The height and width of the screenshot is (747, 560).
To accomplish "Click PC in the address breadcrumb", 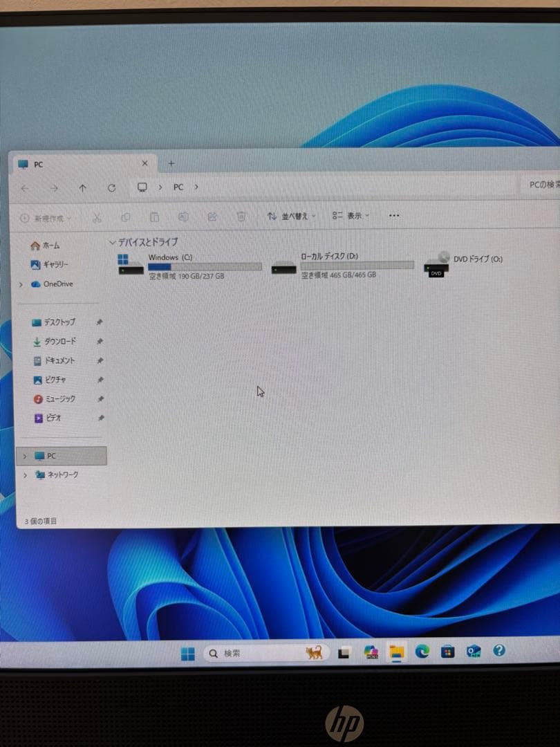I will (x=178, y=187).
